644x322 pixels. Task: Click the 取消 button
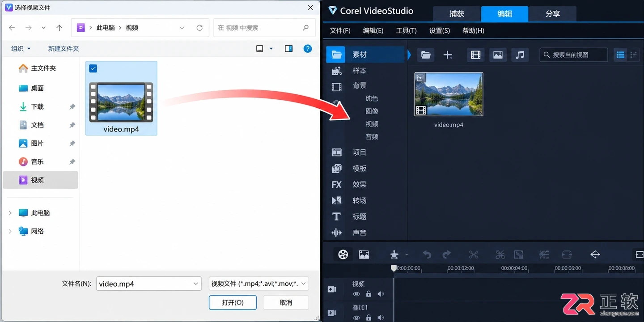click(x=286, y=303)
